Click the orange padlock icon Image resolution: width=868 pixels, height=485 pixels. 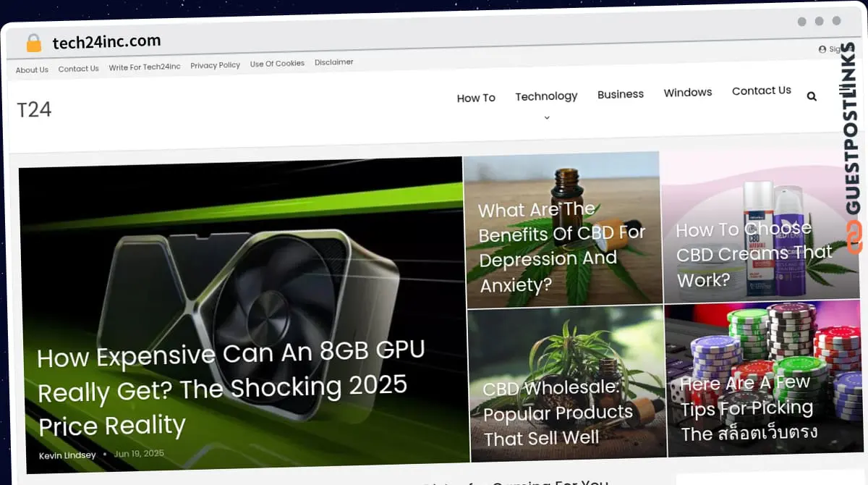[34, 43]
